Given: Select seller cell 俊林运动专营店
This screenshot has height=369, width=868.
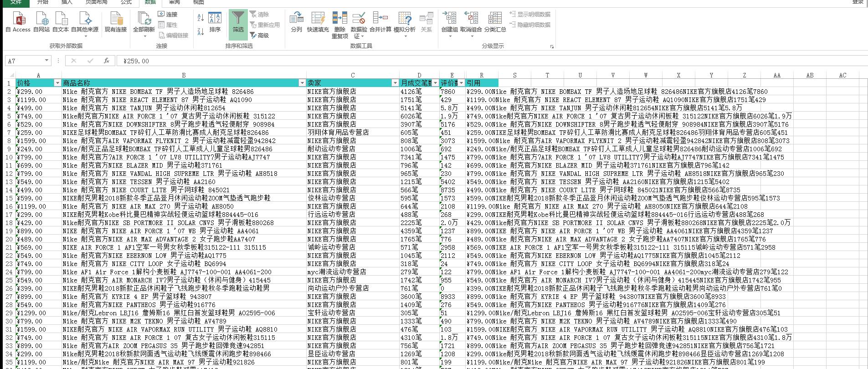Looking at the screenshot, I should [x=352, y=198].
